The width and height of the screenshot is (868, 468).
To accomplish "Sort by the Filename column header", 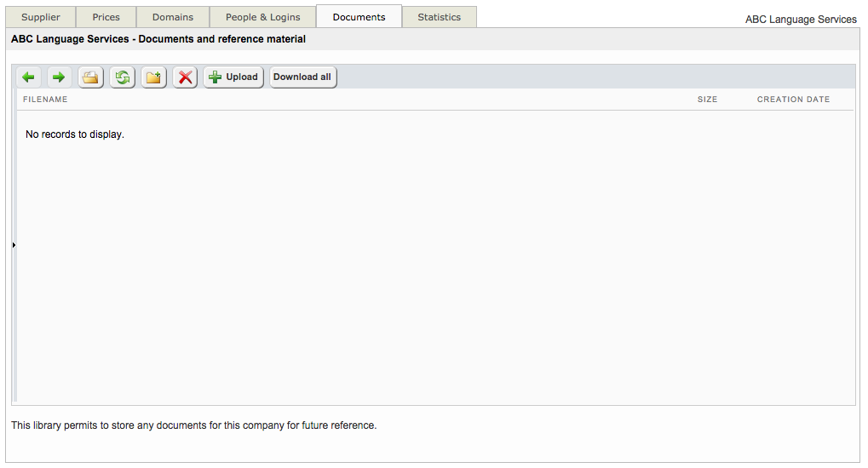I will [x=45, y=100].
